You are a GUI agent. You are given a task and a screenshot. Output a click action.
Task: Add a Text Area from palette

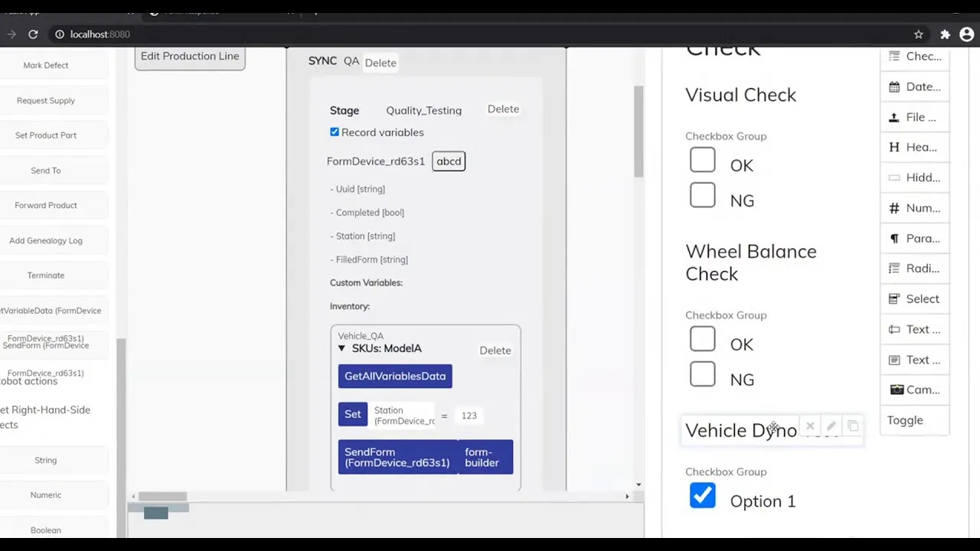915,360
